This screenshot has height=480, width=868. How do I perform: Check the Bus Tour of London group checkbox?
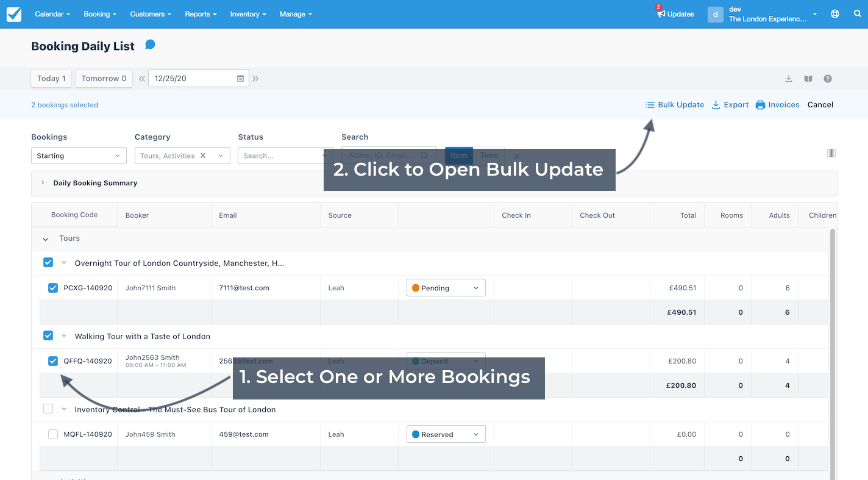coord(48,409)
